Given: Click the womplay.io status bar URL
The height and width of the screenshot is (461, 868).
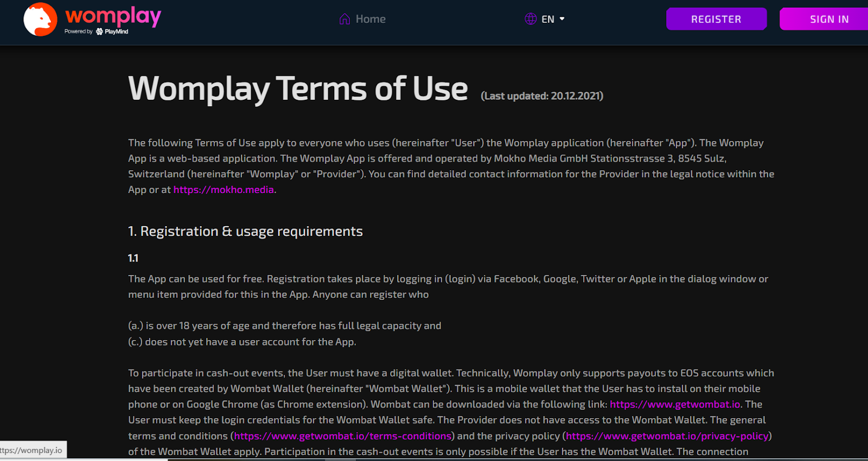Looking at the screenshot, I should (x=33, y=450).
